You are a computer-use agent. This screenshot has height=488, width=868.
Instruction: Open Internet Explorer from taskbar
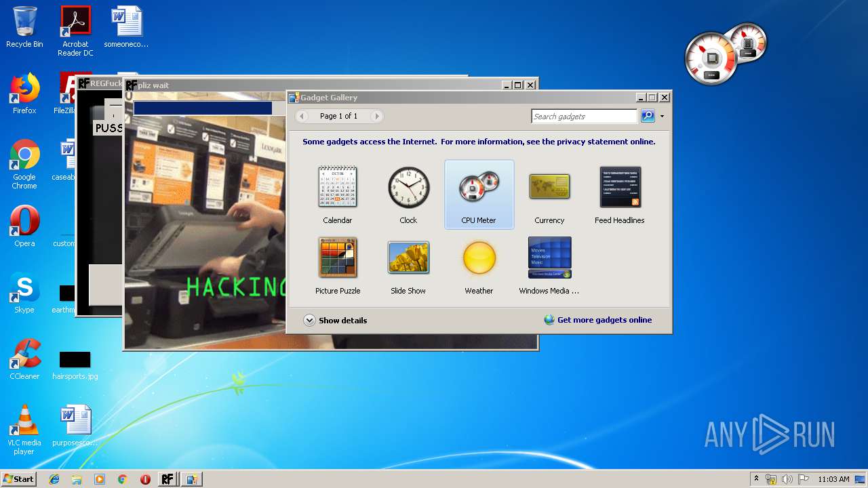[54, 479]
